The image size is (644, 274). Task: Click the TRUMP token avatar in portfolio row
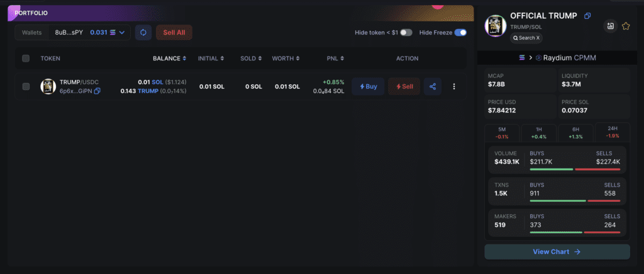click(x=48, y=87)
